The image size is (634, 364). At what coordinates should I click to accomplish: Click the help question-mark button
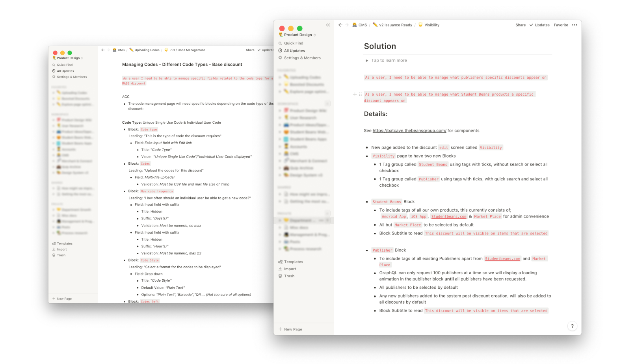click(573, 326)
